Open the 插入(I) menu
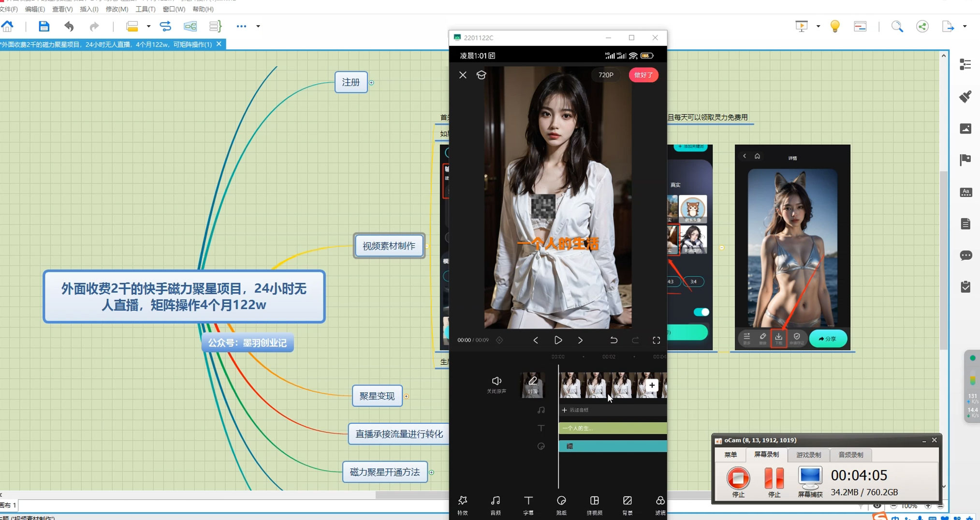Viewport: 980px width, 520px height. [89, 9]
